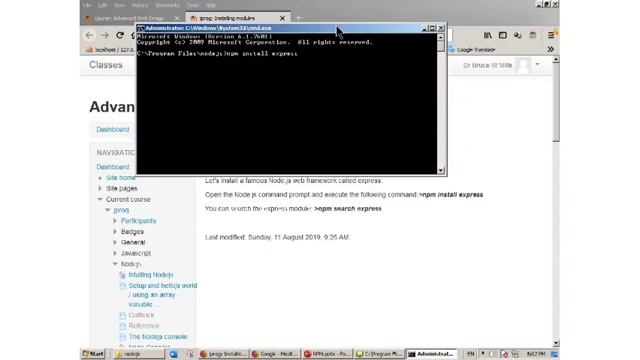Click Dashboard in the breadcrumb
This screenshot has width=640, height=360.
113,129
